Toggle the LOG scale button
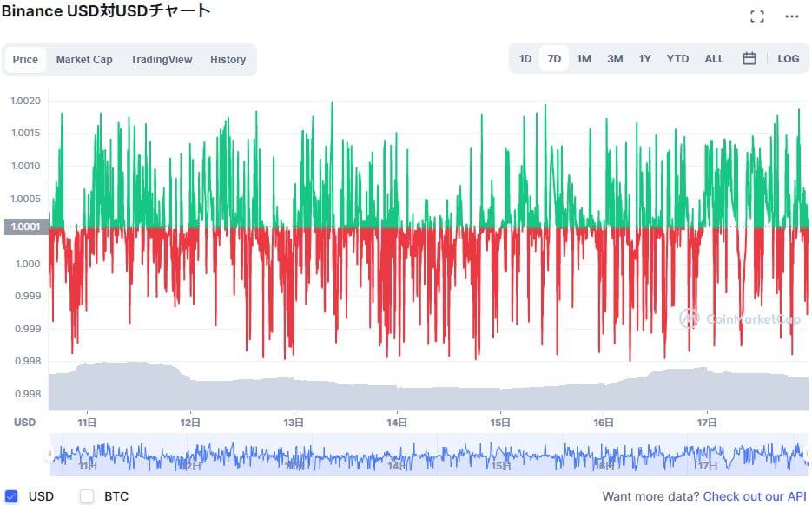The height and width of the screenshot is (505, 812). coord(789,58)
